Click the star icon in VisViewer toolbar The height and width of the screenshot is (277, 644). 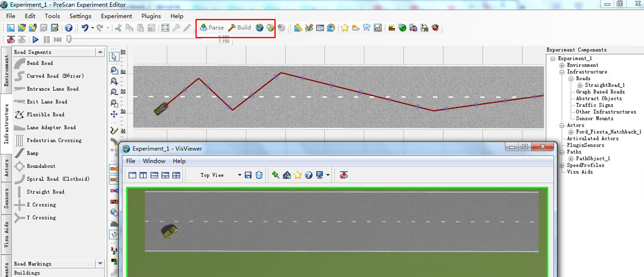pyautogui.click(x=298, y=175)
